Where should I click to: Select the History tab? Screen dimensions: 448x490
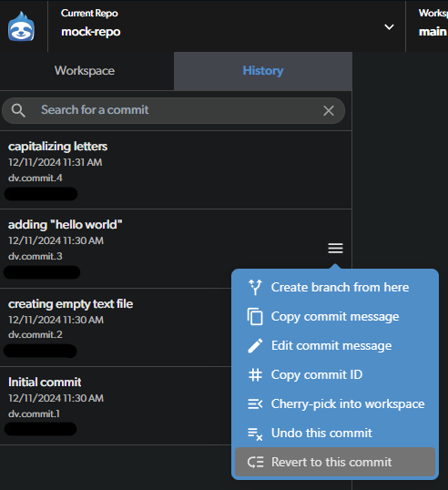[263, 71]
